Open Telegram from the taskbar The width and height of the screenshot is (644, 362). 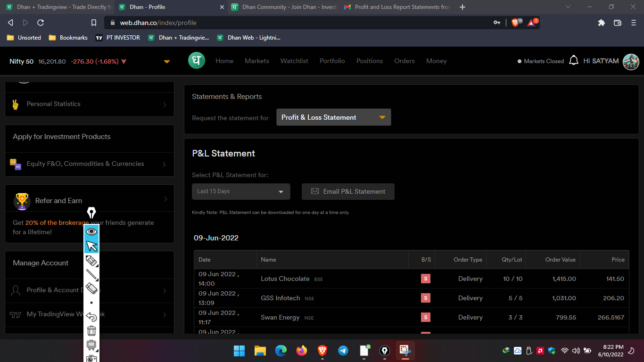click(x=343, y=351)
